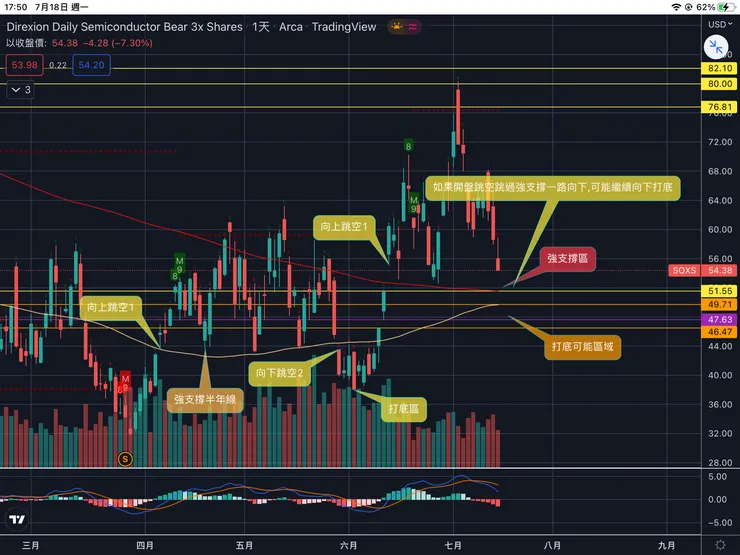
Task: Click the Arca exchange label
Action: pos(291,27)
